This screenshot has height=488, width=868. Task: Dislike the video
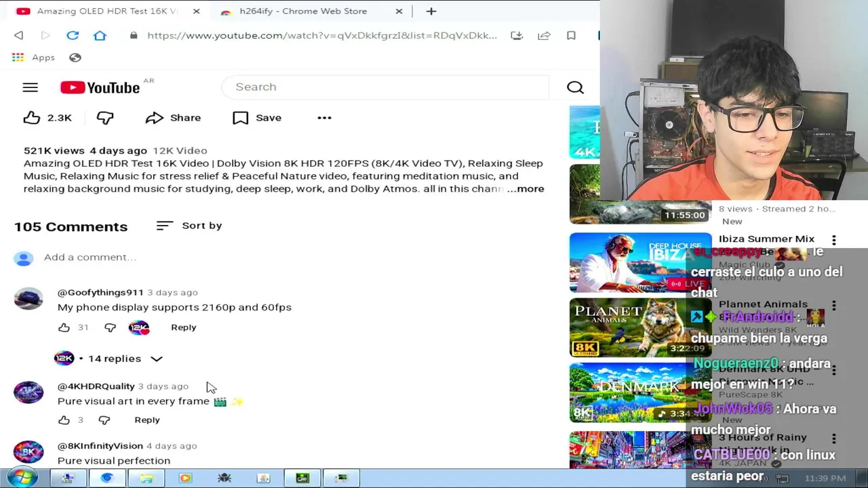(105, 118)
